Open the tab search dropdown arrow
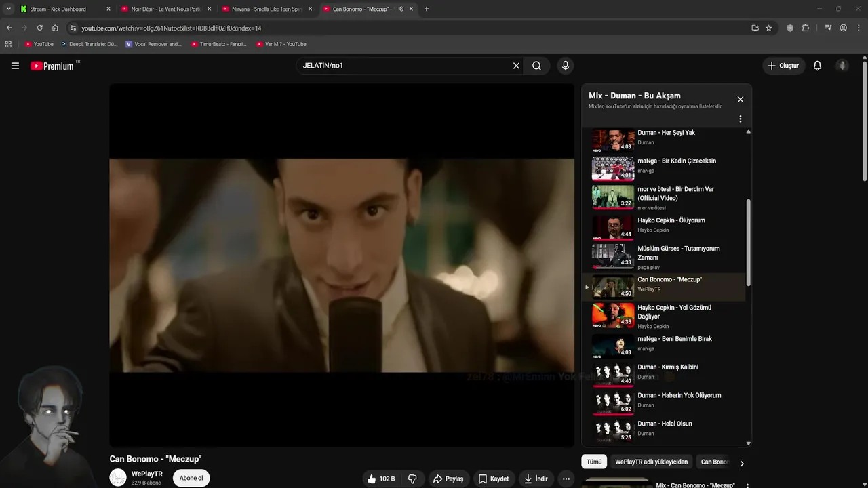868x488 pixels. (8, 9)
